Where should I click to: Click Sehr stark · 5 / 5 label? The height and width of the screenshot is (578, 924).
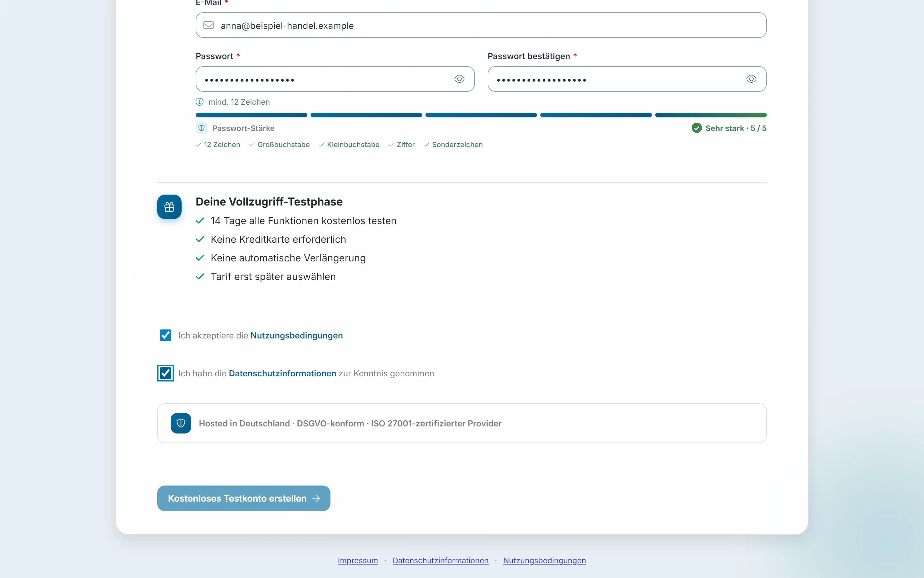point(736,128)
